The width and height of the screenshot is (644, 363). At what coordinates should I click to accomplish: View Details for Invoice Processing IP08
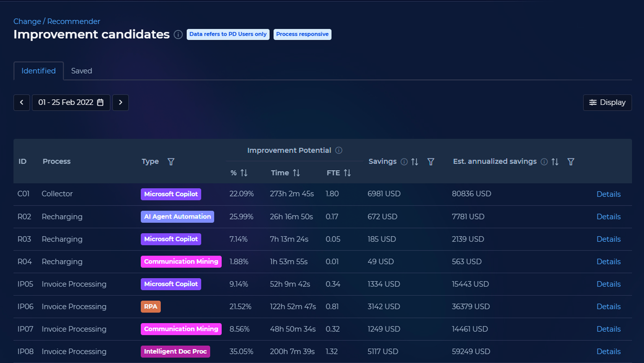coord(608,352)
